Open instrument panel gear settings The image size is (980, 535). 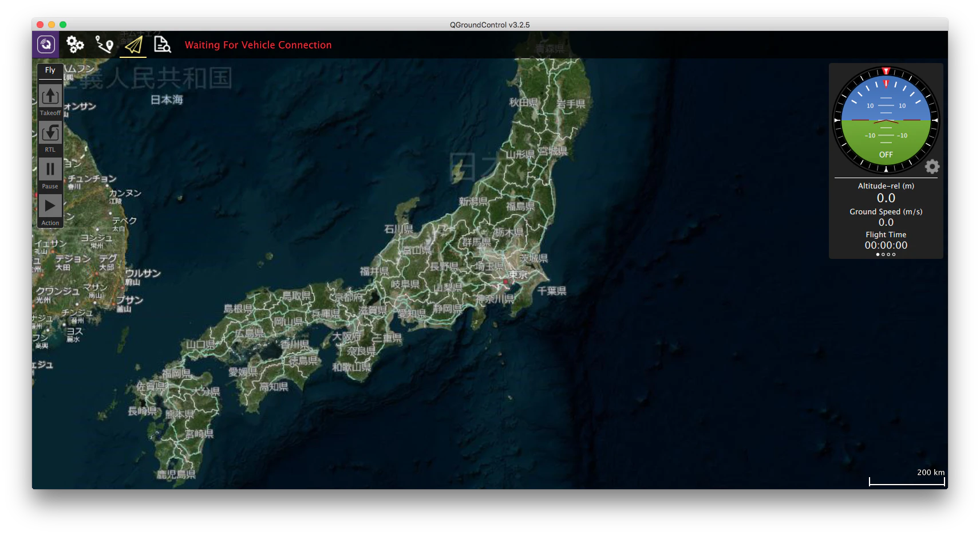click(932, 167)
